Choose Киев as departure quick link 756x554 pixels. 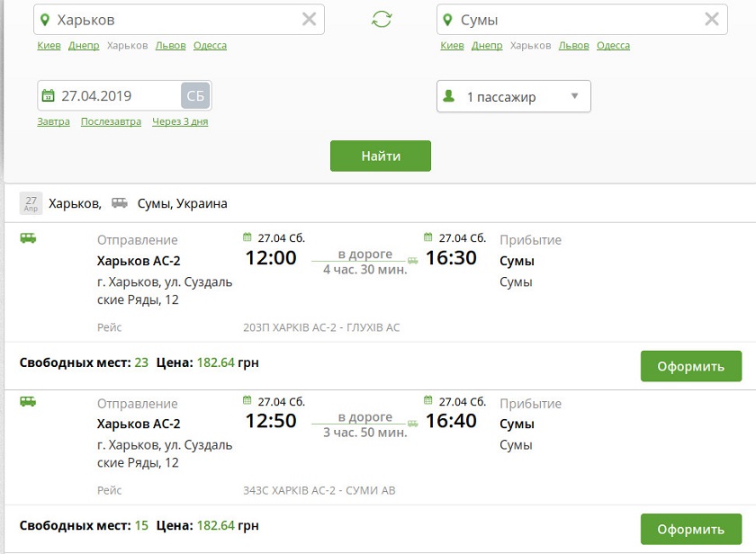pos(49,46)
